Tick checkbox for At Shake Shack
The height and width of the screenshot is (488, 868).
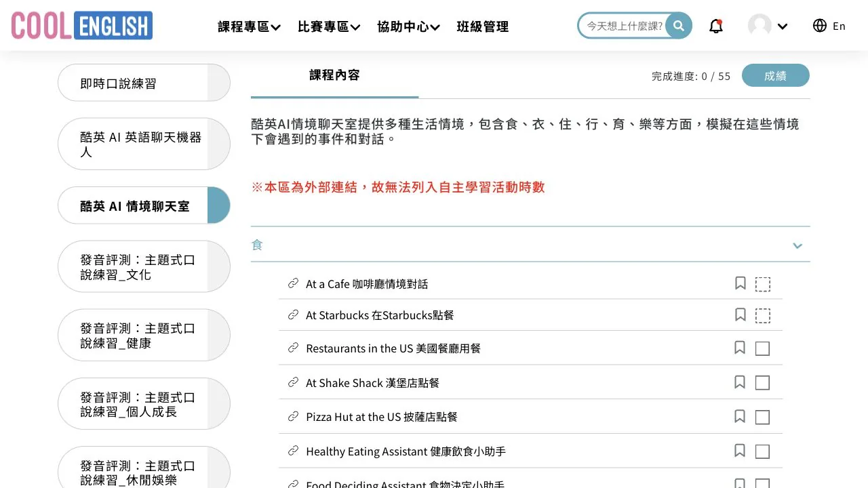tap(762, 383)
